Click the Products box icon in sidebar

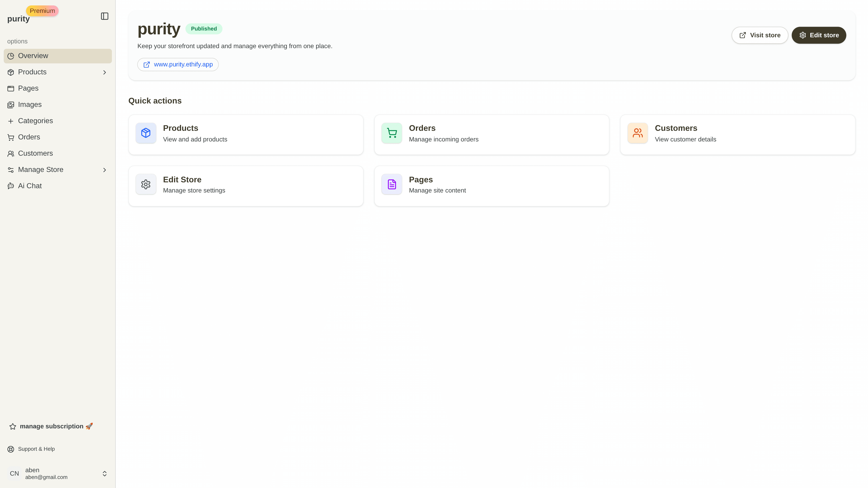[x=11, y=72]
